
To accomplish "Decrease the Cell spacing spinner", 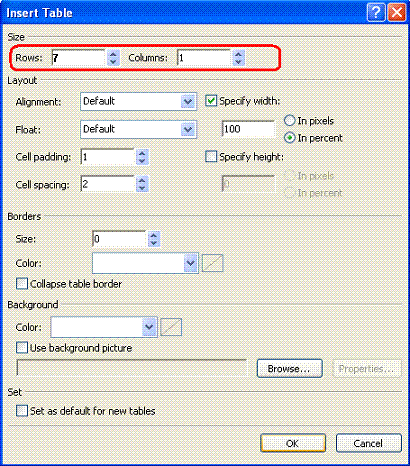I will coord(142,188).
